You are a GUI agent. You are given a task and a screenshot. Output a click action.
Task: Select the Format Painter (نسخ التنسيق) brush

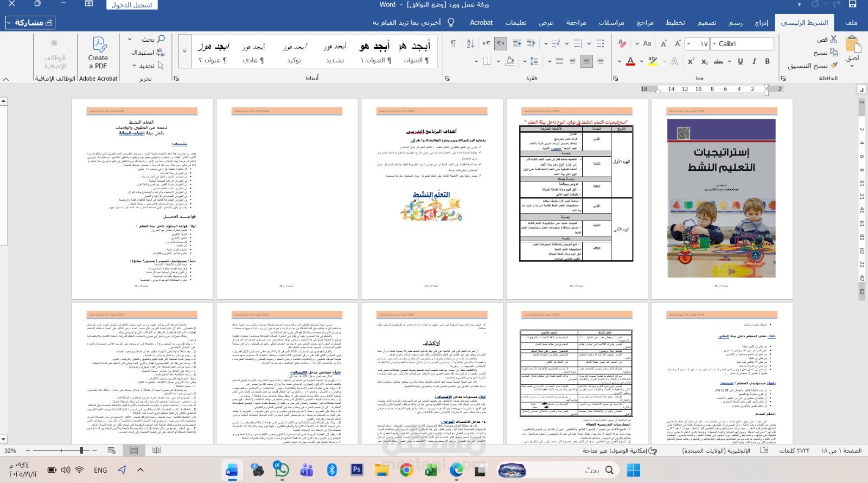(x=834, y=65)
